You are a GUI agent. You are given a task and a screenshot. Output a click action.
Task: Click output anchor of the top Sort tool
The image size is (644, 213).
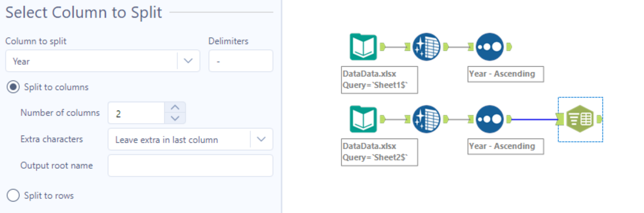(508, 47)
